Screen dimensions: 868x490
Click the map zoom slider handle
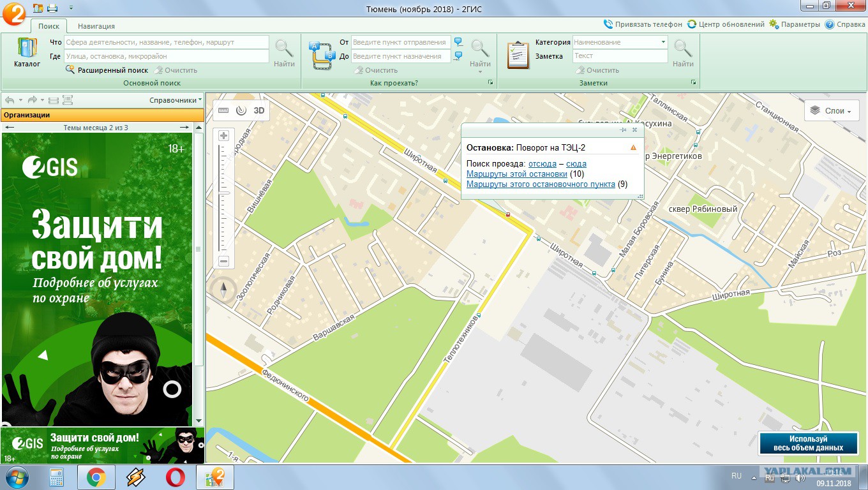pos(223,192)
